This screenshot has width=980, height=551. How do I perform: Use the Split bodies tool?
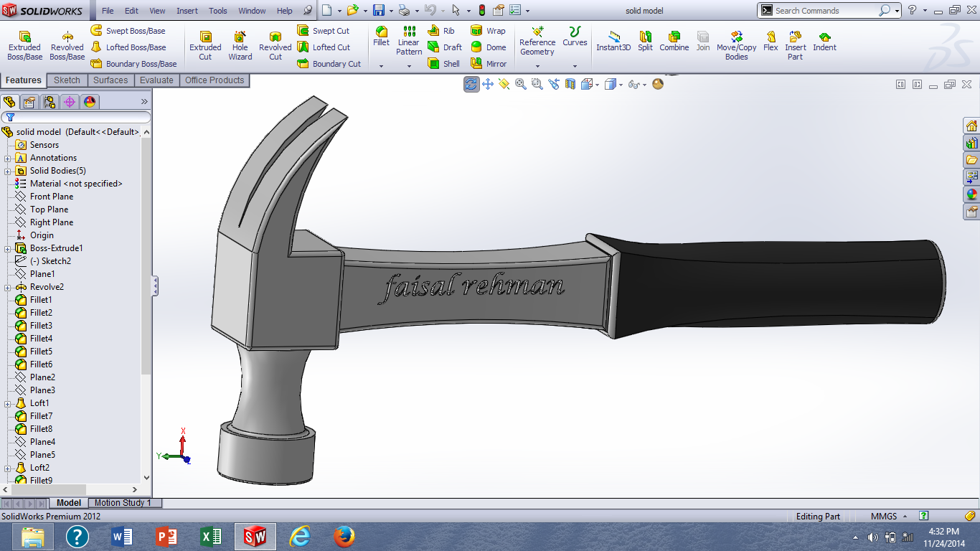pyautogui.click(x=646, y=41)
